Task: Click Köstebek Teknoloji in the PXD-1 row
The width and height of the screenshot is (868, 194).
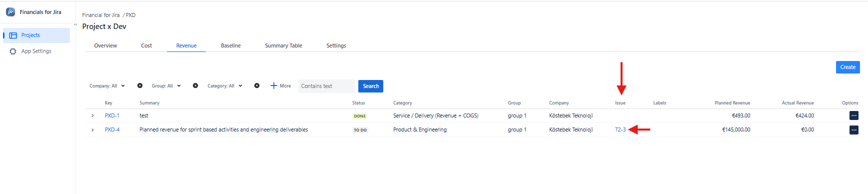Action: [x=571, y=115]
